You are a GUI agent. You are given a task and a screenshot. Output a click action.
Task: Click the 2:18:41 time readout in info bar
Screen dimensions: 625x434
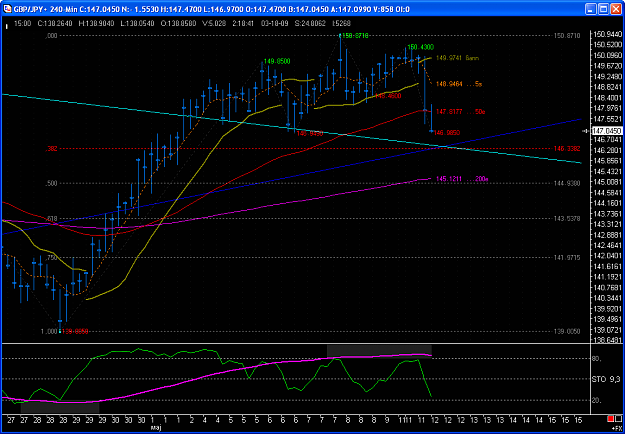pyautogui.click(x=243, y=24)
